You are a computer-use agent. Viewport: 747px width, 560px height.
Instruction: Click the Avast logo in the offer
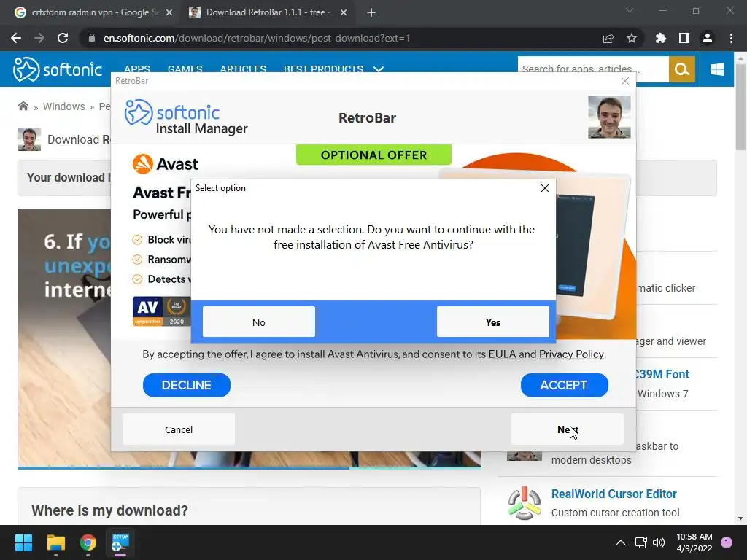(166, 164)
